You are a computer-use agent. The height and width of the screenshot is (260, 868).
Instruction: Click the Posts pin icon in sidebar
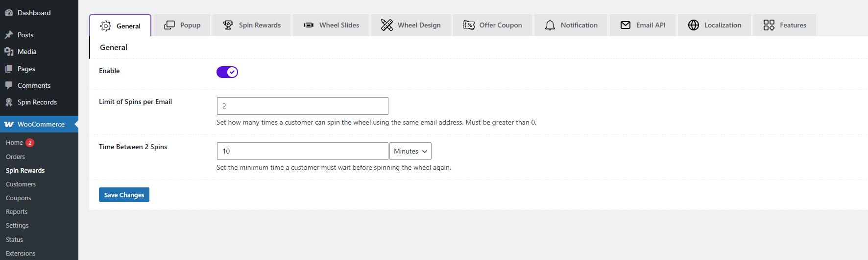[x=9, y=35]
